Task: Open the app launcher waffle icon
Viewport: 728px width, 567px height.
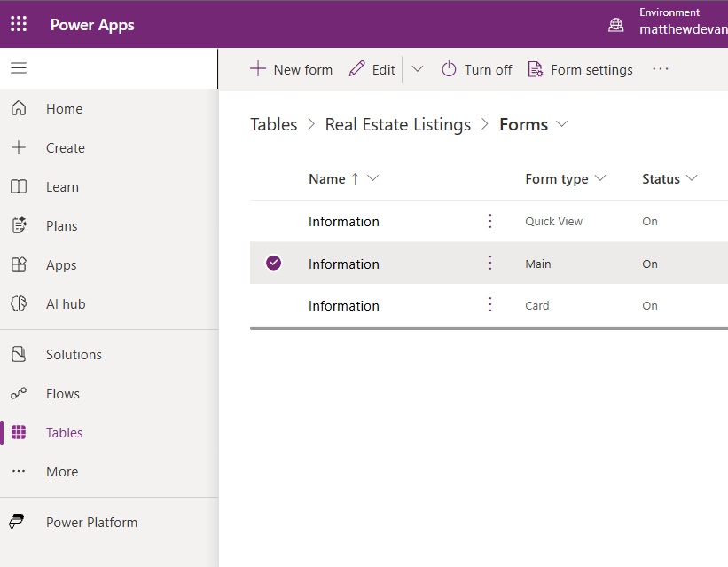Action: (x=19, y=24)
